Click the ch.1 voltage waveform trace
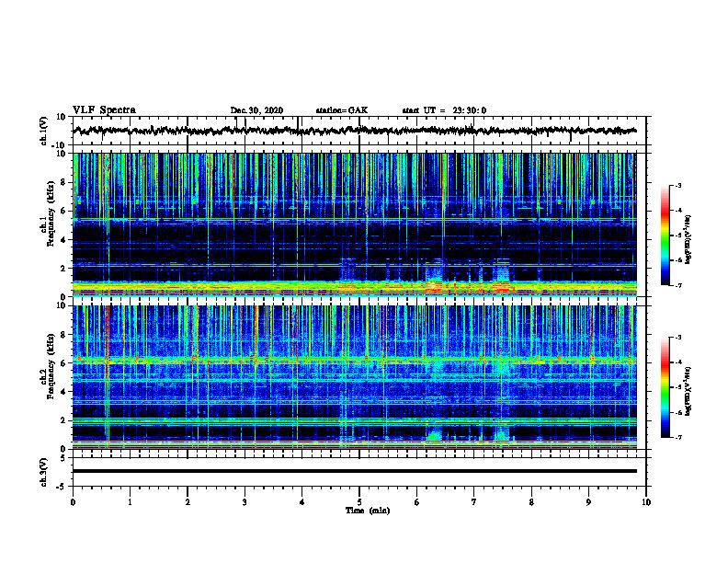This screenshot has height=563, width=728. point(355,131)
